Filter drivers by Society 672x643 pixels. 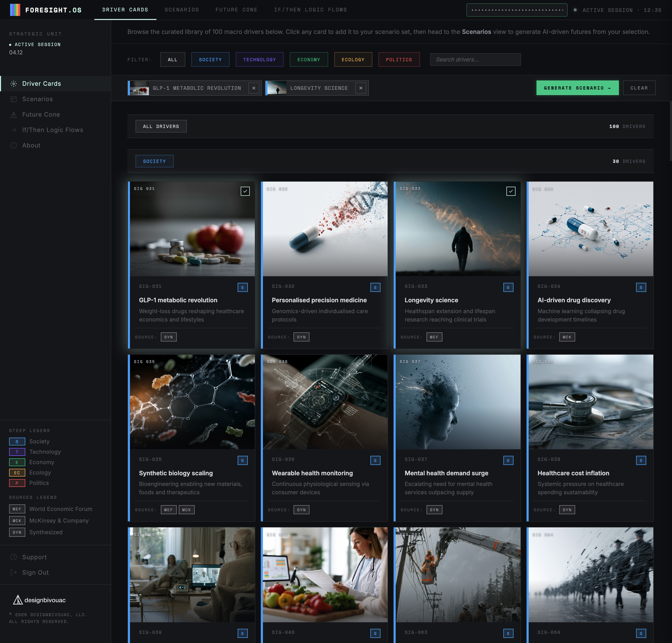click(x=210, y=60)
